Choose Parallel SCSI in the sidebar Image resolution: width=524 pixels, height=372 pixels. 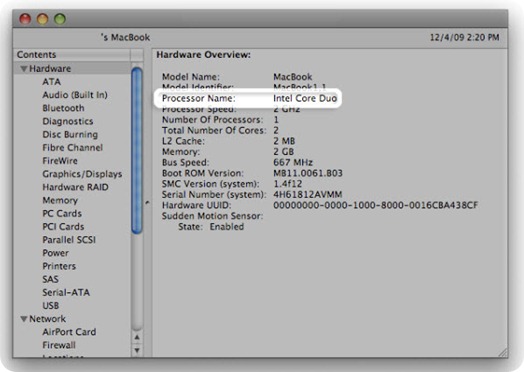[x=69, y=240]
